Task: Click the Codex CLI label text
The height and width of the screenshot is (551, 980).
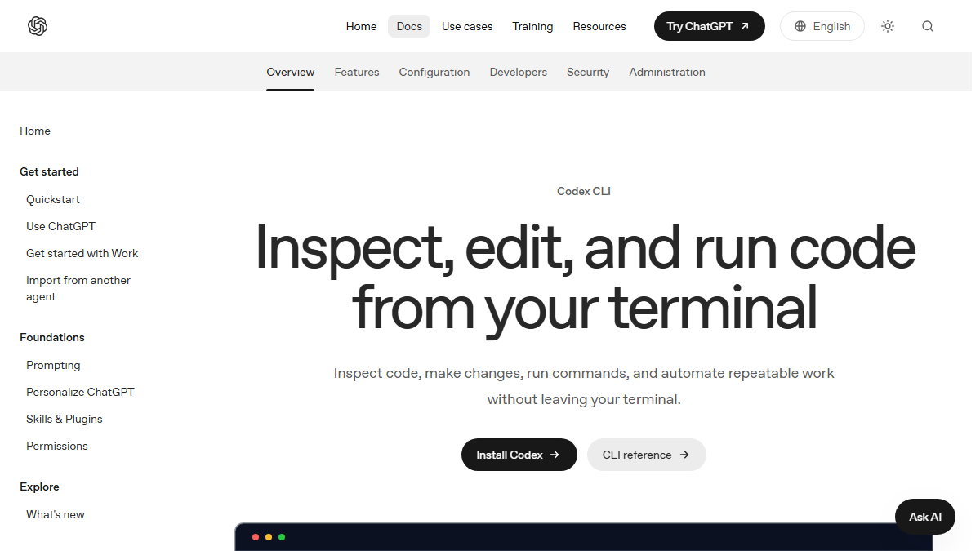Action: (584, 191)
